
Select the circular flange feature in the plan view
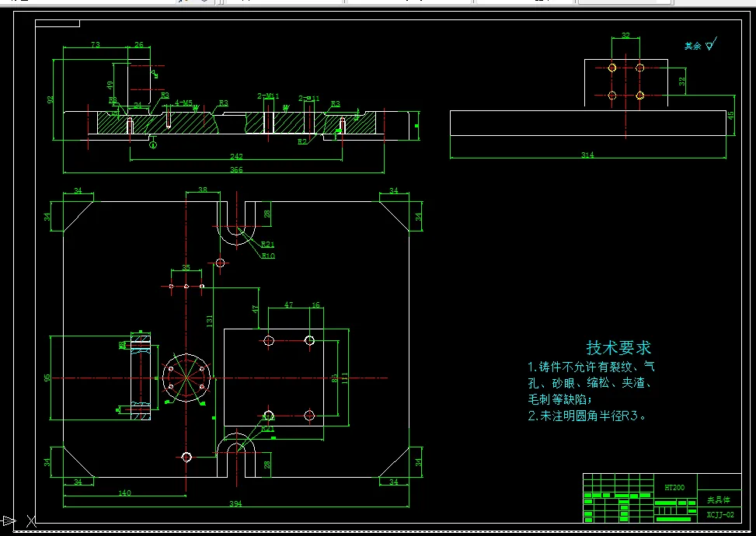[185, 379]
